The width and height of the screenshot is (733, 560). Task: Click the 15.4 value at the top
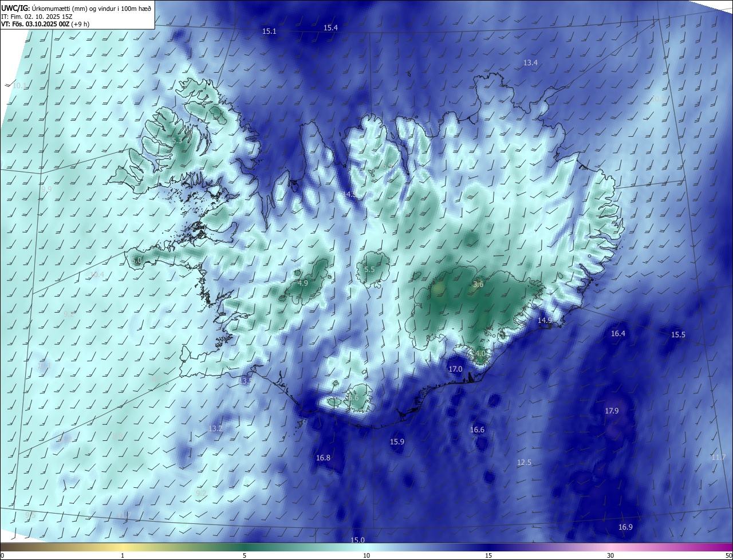click(330, 28)
